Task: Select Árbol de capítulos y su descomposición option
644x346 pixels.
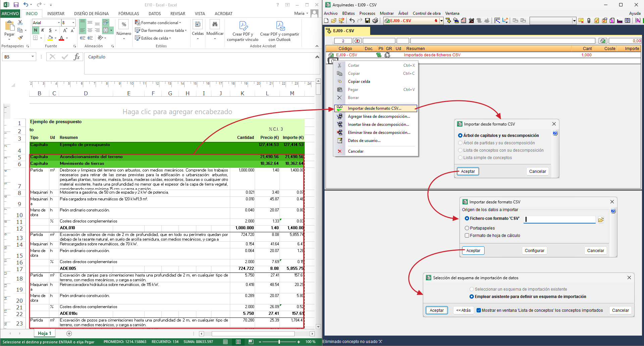Action: click(460, 136)
